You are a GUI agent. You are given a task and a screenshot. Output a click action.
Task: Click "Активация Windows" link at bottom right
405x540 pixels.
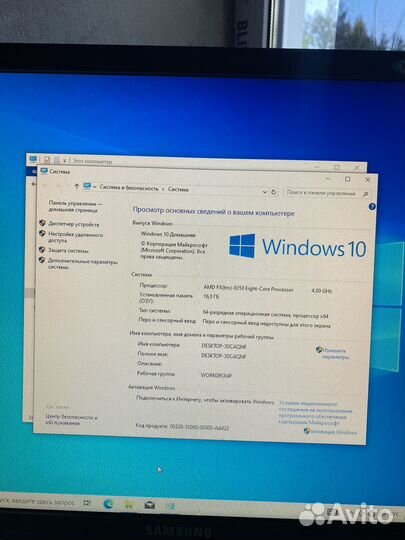coord(333,432)
